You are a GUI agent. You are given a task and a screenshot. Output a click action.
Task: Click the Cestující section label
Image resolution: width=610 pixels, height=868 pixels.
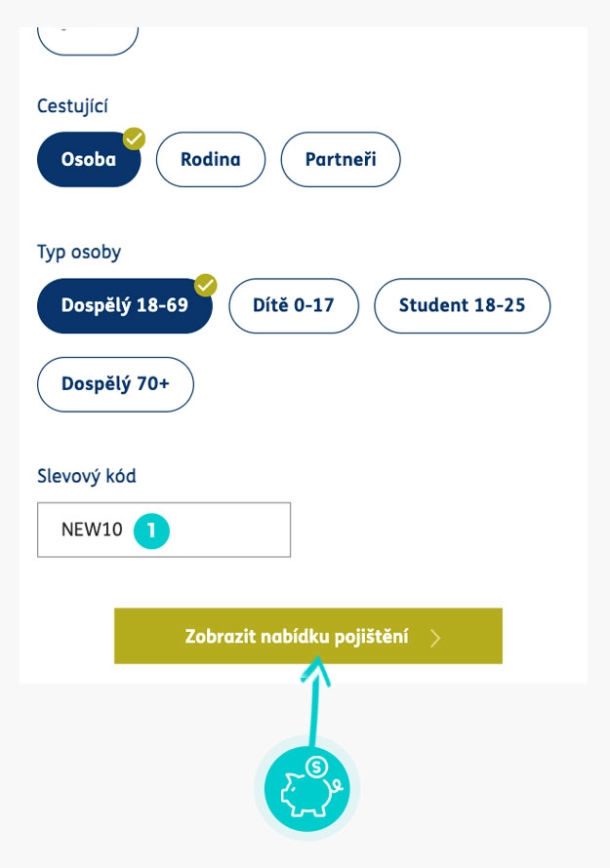point(75,105)
